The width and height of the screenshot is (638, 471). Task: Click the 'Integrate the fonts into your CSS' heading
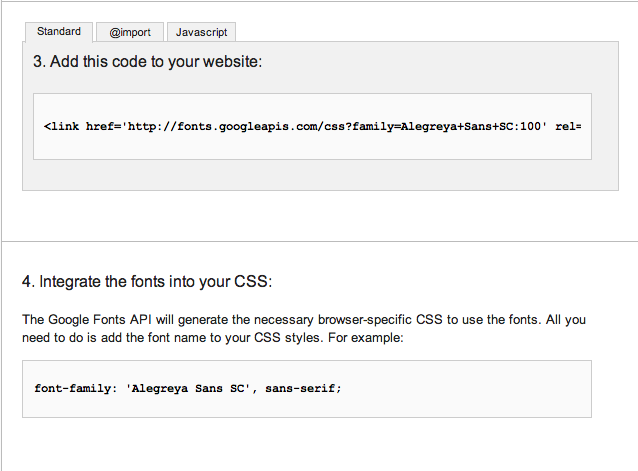[x=146, y=281]
